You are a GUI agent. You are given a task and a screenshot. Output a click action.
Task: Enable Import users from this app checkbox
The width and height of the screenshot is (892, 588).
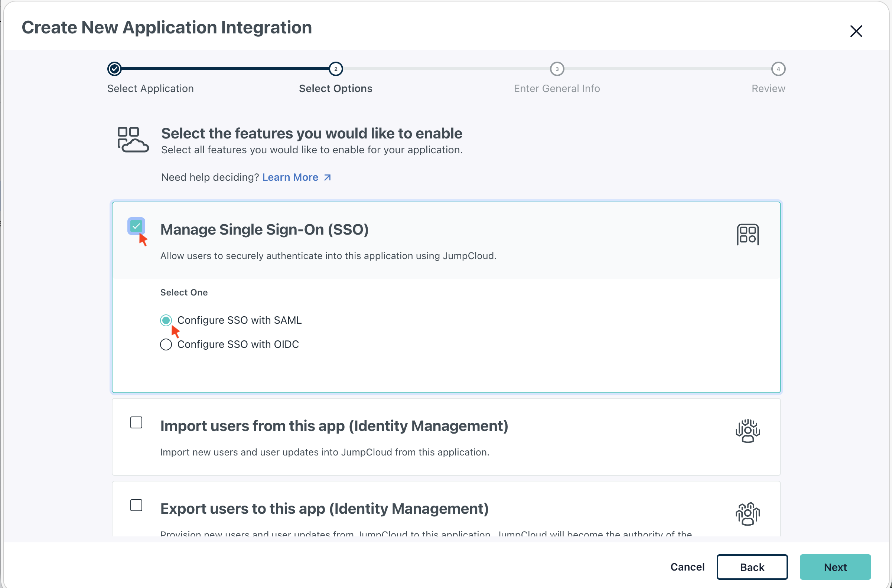[x=136, y=422]
